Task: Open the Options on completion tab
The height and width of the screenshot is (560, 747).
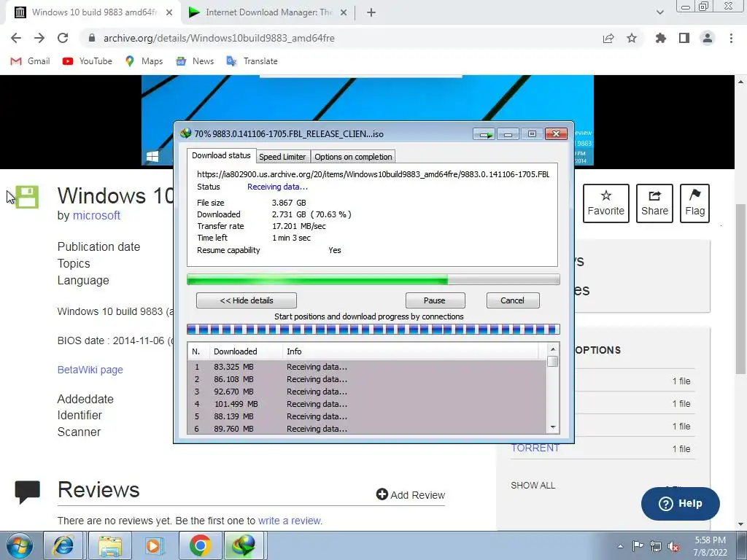Action: point(353,157)
